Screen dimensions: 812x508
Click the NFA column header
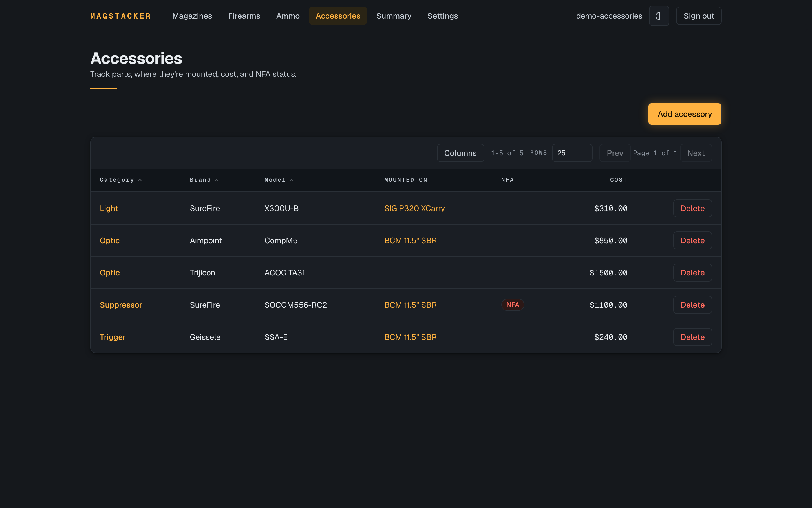click(507, 180)
